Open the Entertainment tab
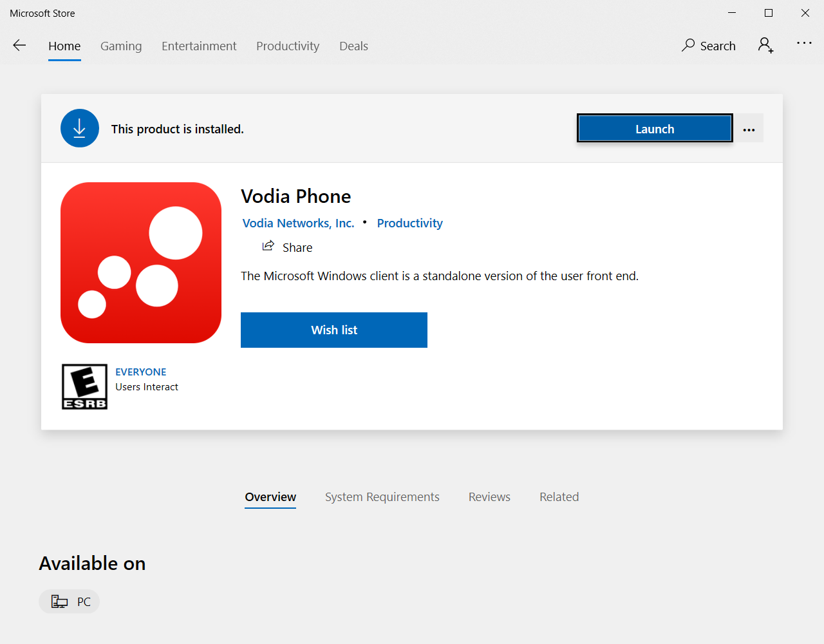 pos(199,46)
